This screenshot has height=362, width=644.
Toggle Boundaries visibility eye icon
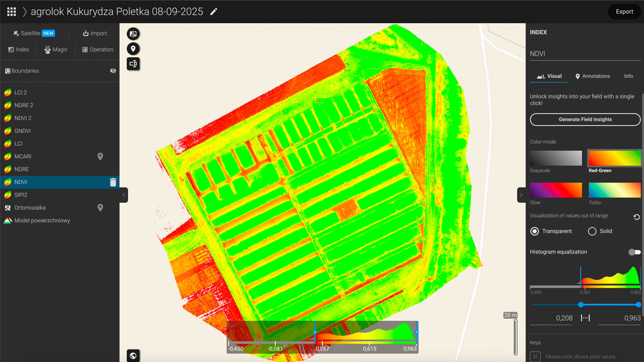113,71
